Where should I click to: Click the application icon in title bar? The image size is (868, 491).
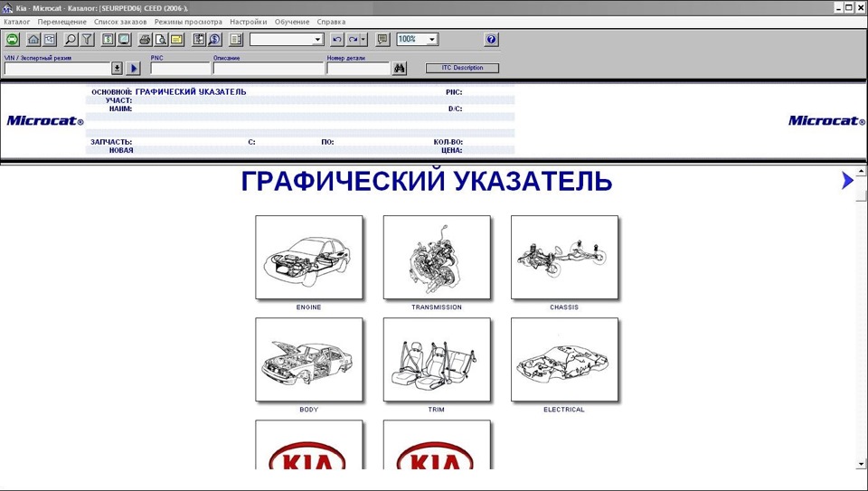tap(7, 8)
